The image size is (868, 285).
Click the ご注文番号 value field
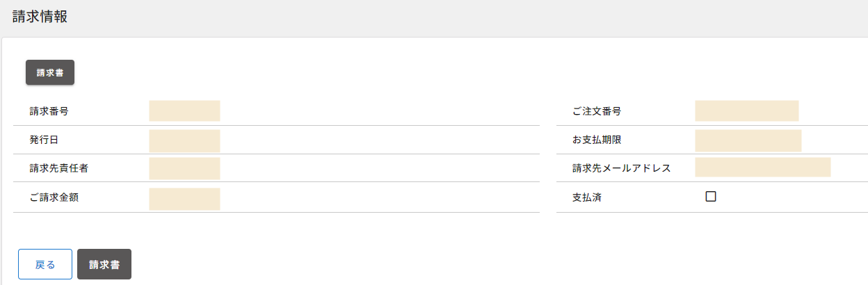pos(746,111)
